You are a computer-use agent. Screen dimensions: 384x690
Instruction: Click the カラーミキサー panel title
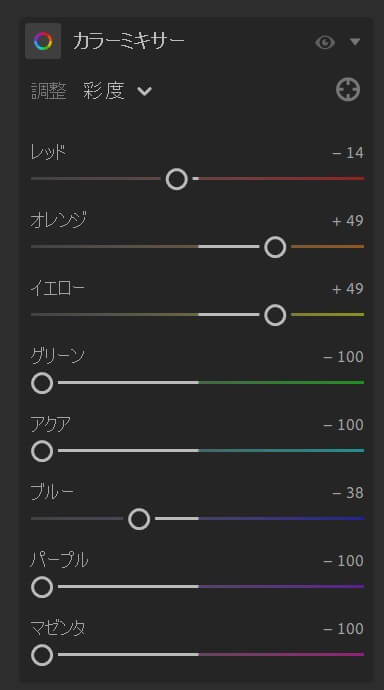128,41
